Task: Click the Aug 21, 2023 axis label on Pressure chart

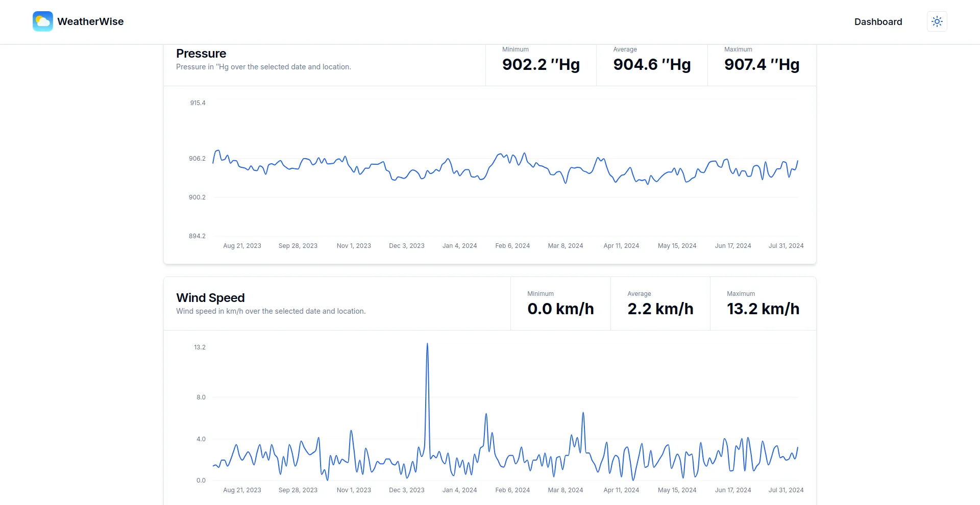Action: tap(242, 245)
